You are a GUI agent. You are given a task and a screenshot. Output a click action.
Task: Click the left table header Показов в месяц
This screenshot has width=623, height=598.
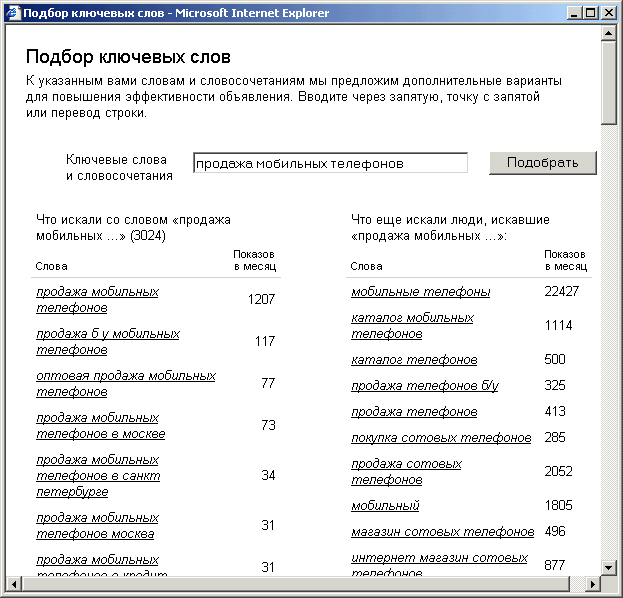click(255, 260)
